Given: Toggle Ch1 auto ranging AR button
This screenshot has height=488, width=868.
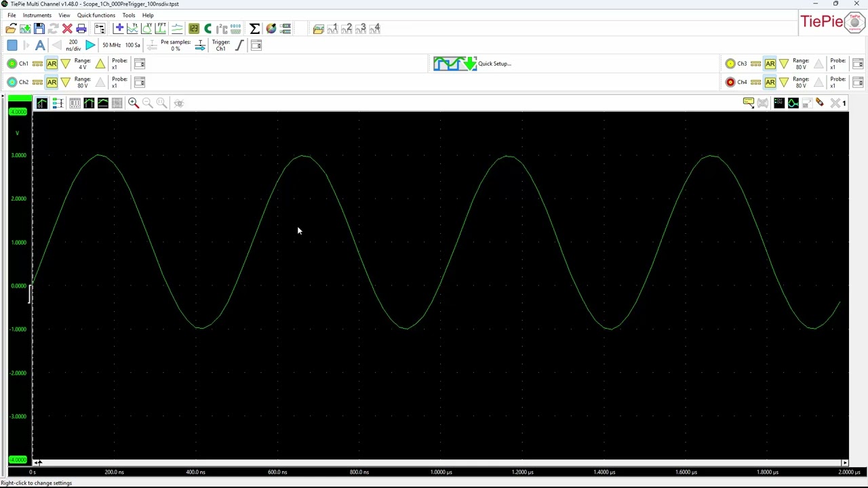Looking at the screenshot, I should (x=52, y=64).
